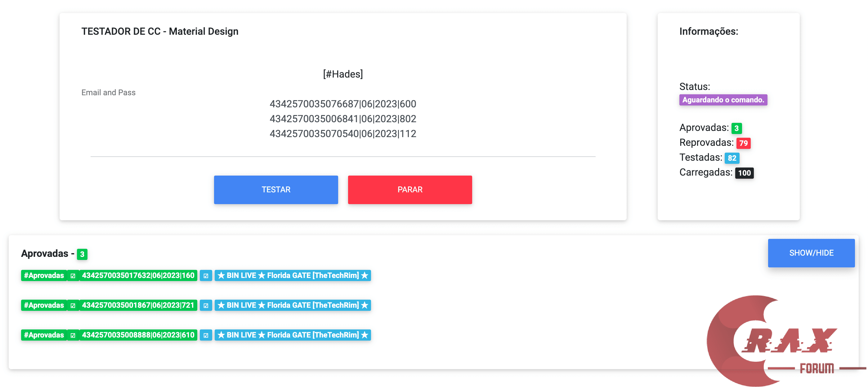868x389 pixels.
Task: Click the third row's BIN LIVE Florida GATE badge
Action: (x=293, y=335)
